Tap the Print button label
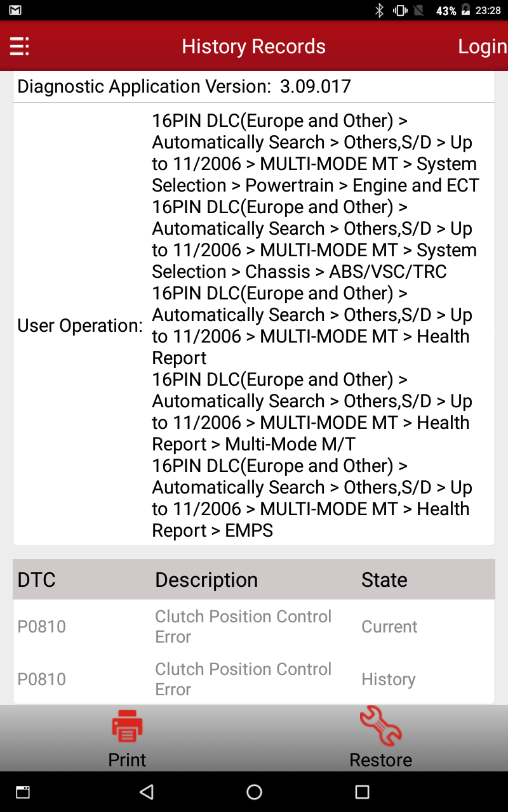This screenshot has width=508, height=812. pos(127,759)
